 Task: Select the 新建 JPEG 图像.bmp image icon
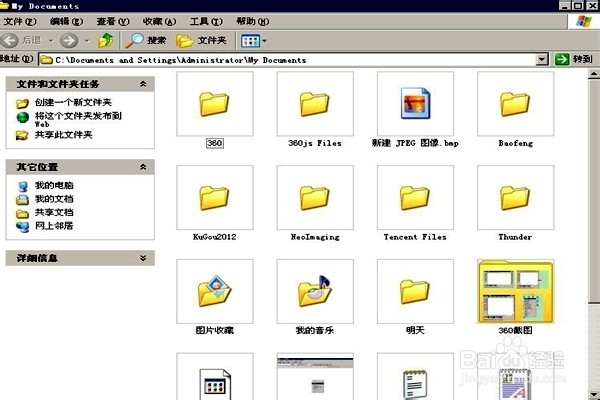pyautogui.click(x=415, y=103)
